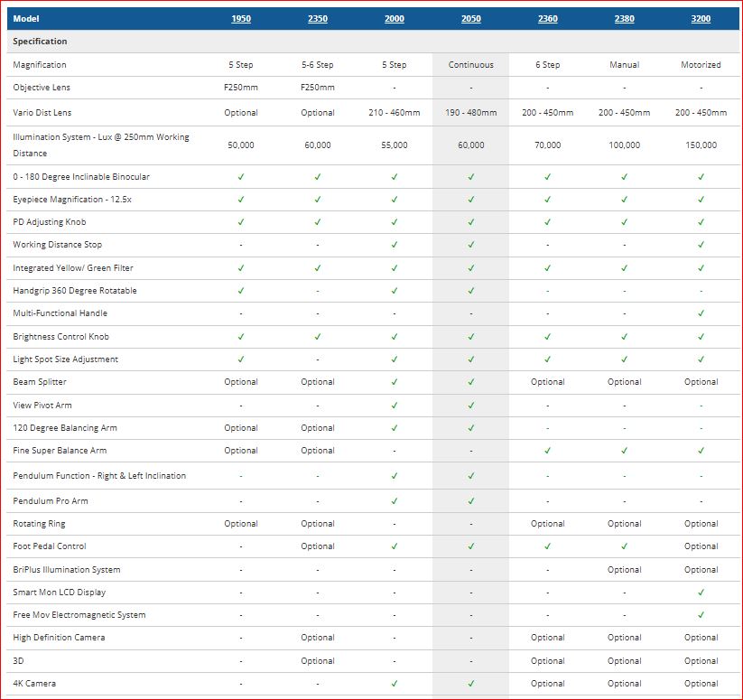This screenshot has height=700, width=743.
Task: Click the Specification section heading
Action: [41, 42]
